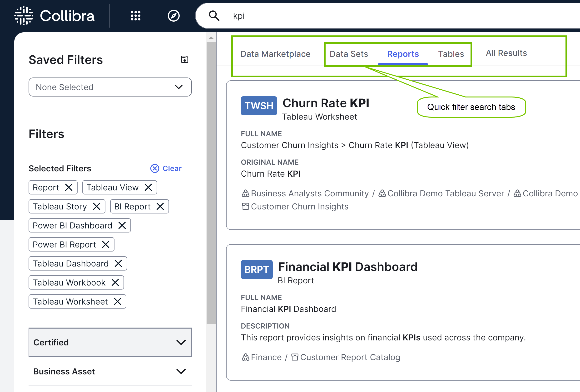The height and width of the screenshot is (392, 580).
Task: Expand the Certified filter section
Action: tap(110, 342)
